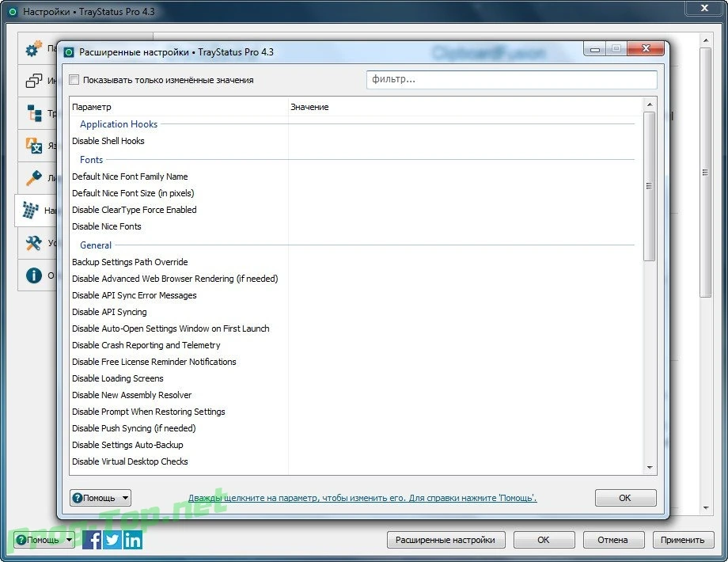The width and height of the screenshot is (728, 562).
Task: Click the main window vertical scrollbar thumb
Action: tap(705, 173)
